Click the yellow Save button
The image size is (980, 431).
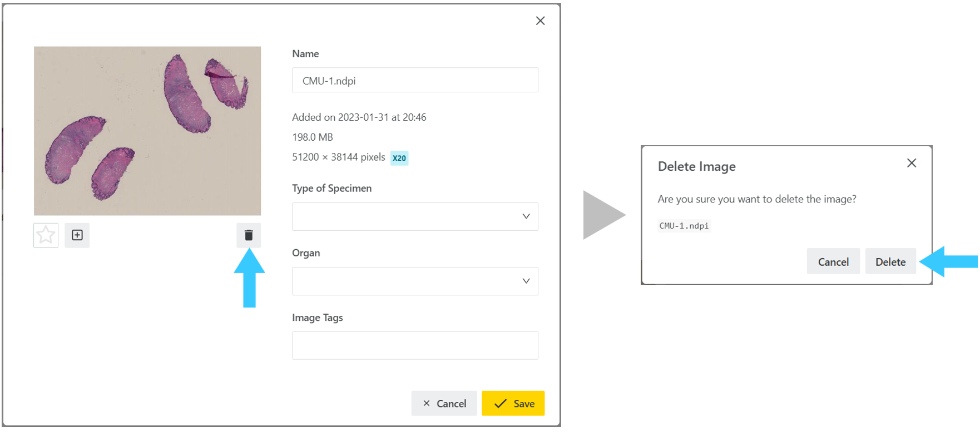pos(513,403)
